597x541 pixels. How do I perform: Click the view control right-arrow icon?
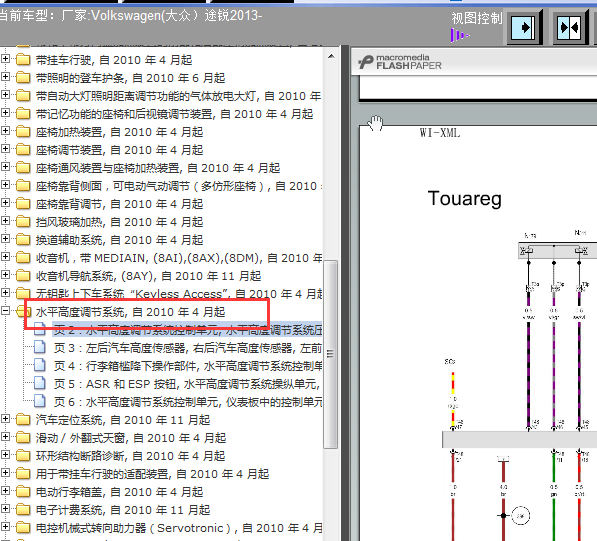click(x=525, y=27)
